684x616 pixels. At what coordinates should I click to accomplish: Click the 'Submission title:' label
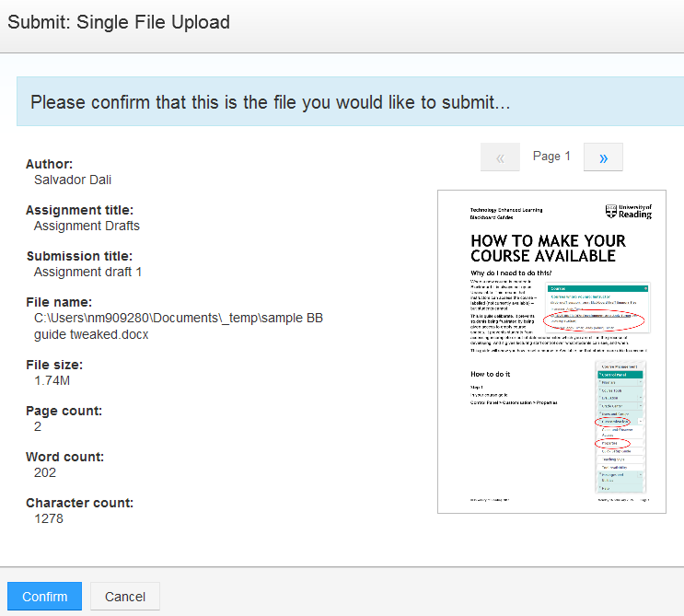tap(79, 256)
